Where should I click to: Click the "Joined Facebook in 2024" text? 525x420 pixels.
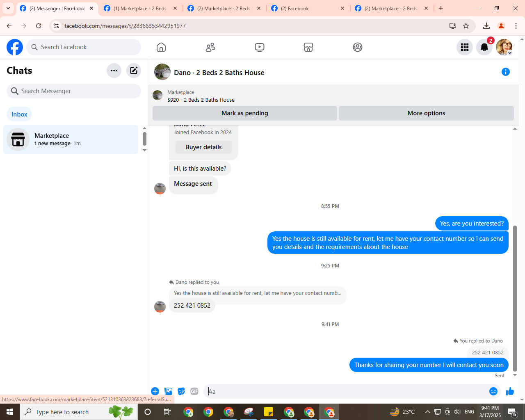pyautogui.click(x=203, y=132)
